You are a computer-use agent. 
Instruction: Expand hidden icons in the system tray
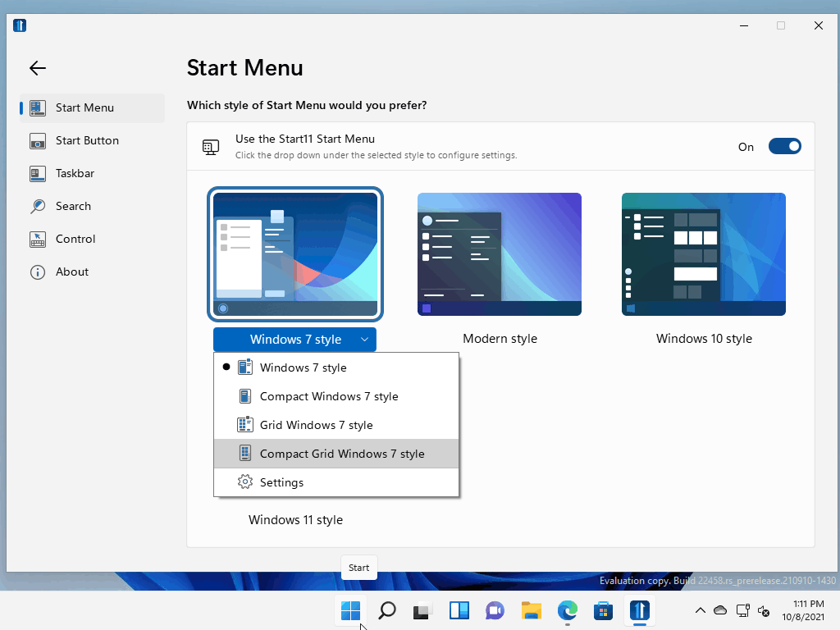[x=700, y=611]
